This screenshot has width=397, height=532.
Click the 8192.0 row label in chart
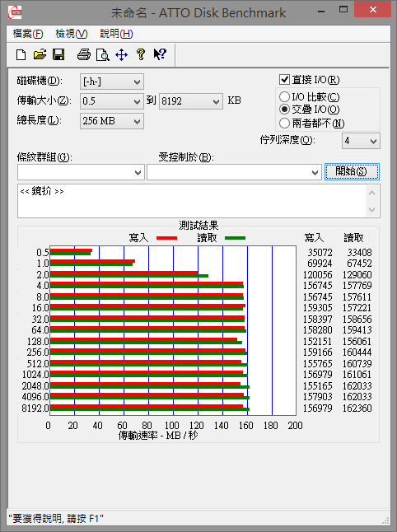[x=35, y=408]
